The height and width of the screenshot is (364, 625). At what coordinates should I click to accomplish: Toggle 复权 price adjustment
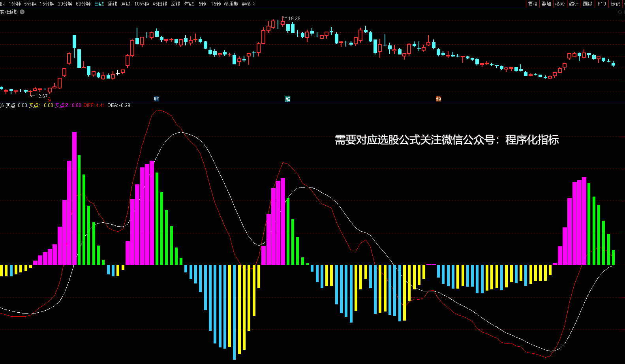point(533,4)
